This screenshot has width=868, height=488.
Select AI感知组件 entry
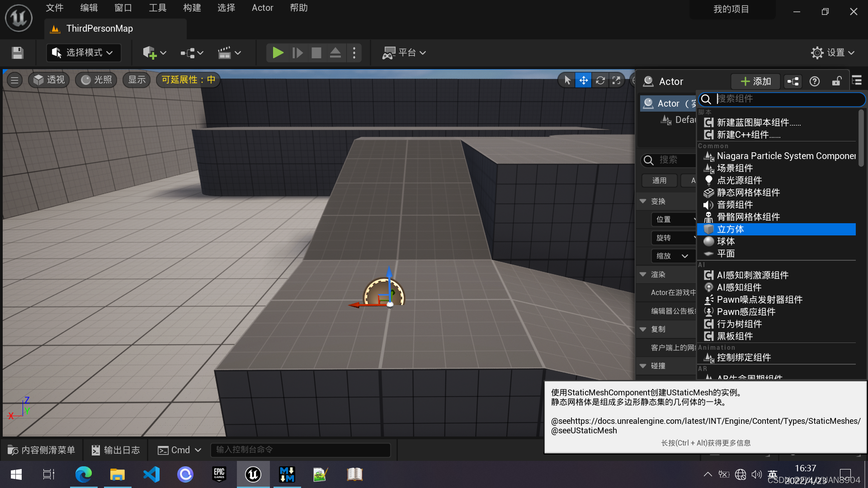coord(776,288)
